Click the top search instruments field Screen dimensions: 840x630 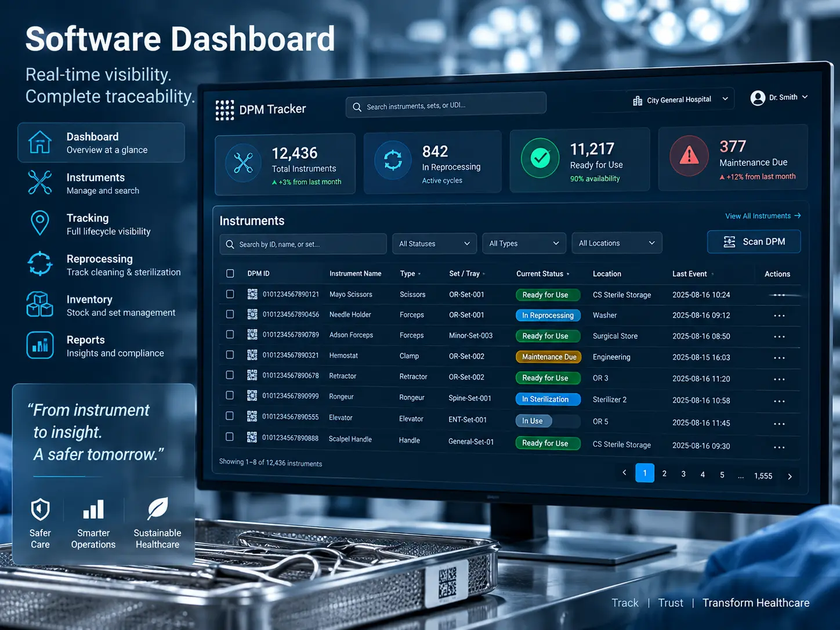point(446,106)
